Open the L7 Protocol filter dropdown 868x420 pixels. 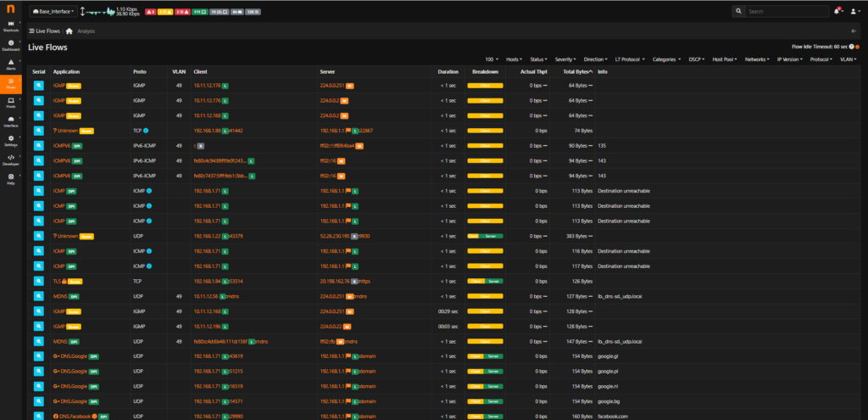click(x=628, y=60)
